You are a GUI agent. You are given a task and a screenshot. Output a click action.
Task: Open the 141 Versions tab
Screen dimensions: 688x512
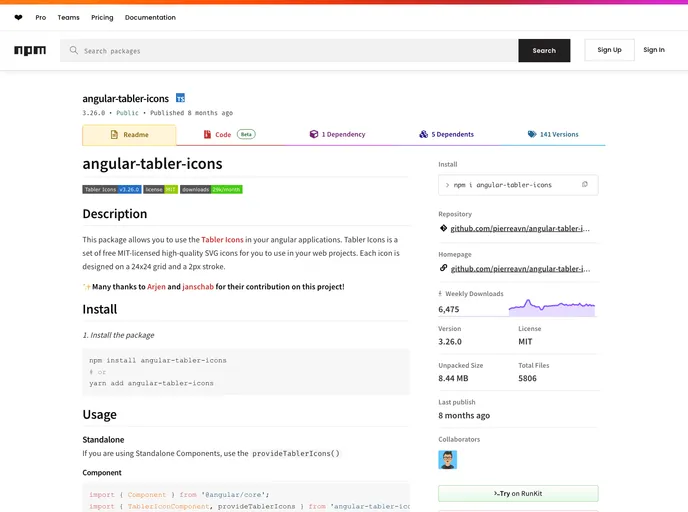coord(553,134)
